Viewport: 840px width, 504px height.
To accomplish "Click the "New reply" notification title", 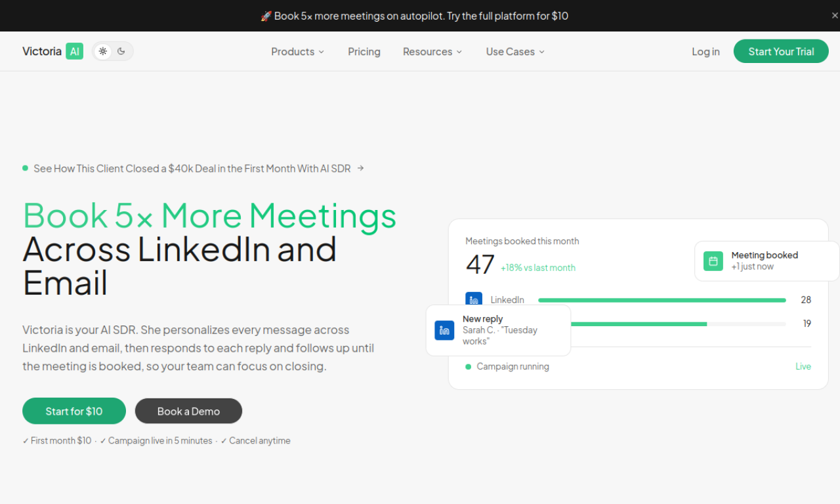I will pos(483,319).
